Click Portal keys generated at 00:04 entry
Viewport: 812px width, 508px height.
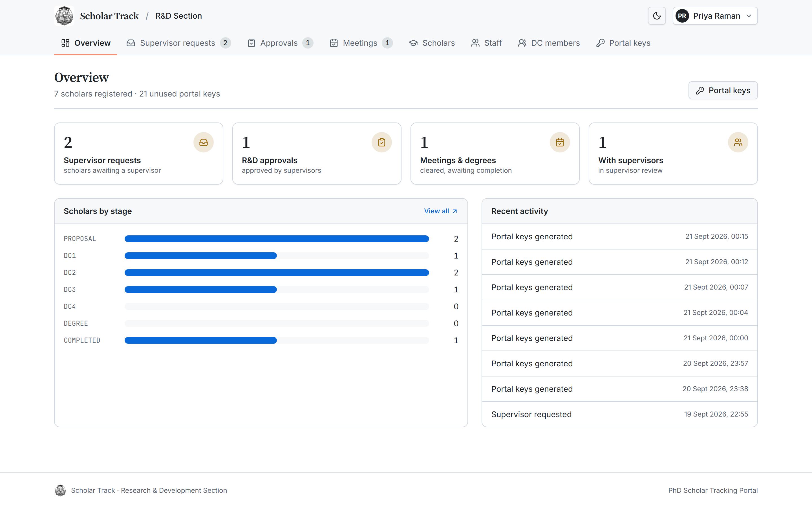click(x=619, y=313)
